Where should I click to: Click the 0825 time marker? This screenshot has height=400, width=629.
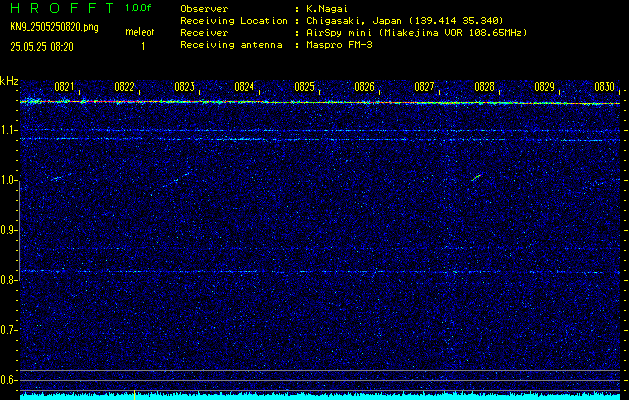coord(304,87)
